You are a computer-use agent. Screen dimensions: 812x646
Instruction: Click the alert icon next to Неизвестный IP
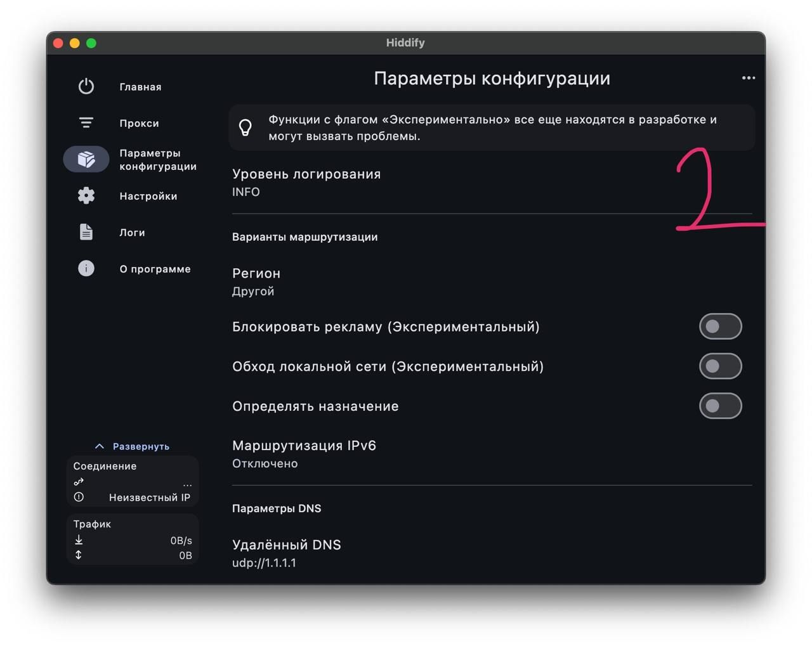click(79, 497)
